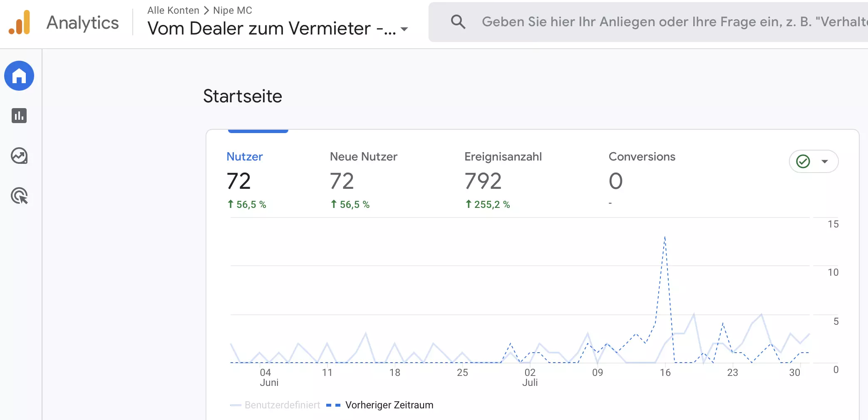Image resolution: width=868 pixels, height=420 pixels.
Task: Click the Vom Dealer zum Vermieter property name
Action: click(x=272, y=28)
